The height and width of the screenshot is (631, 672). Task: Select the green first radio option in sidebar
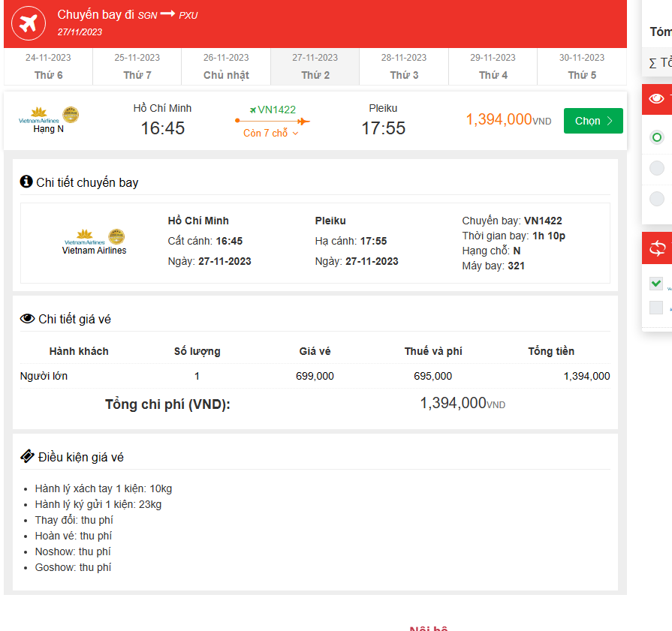[657, 137]
